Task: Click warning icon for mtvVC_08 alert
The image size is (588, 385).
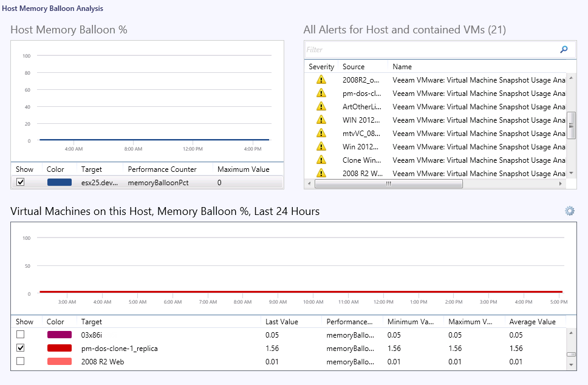Action: (x=321, y=134)
